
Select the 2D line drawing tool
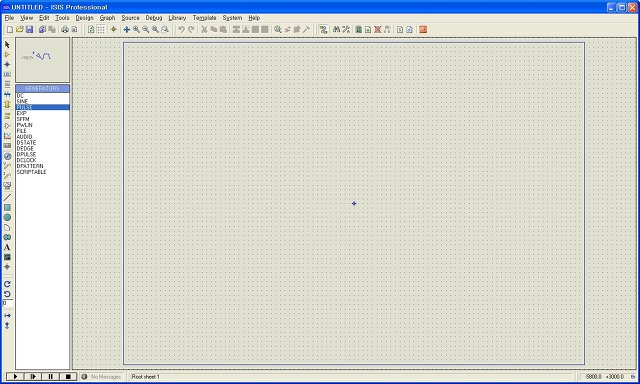click(x=7, y=198)
